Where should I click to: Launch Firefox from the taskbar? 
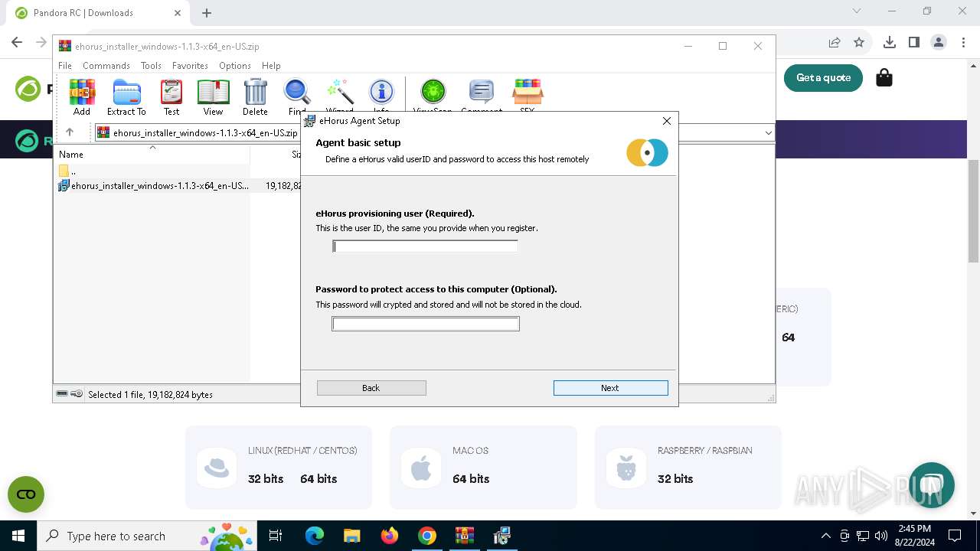click(389, 536)
